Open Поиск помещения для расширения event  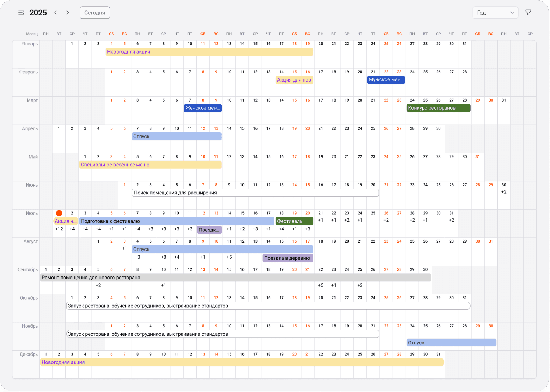click(255, 193)
